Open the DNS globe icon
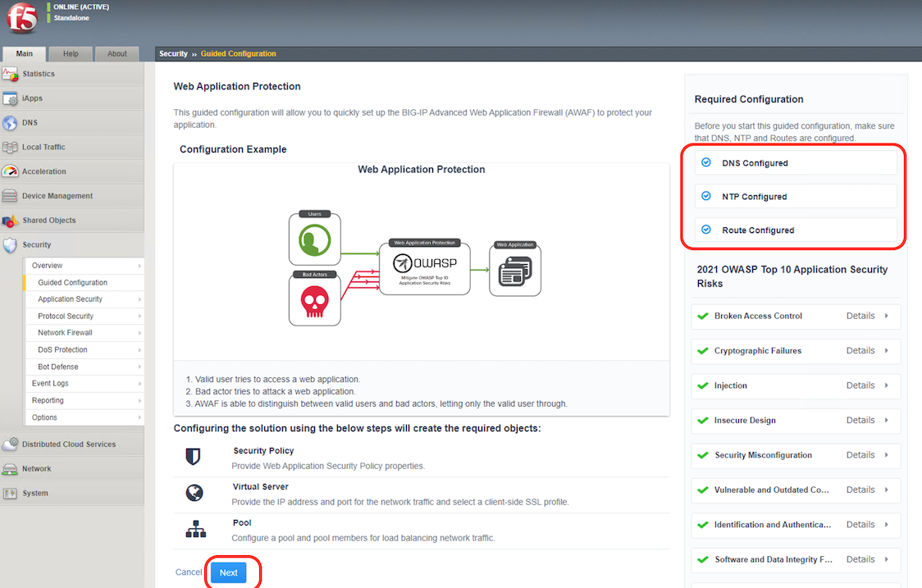This screenshot has width=922, height=588. [x=10, y=123]
